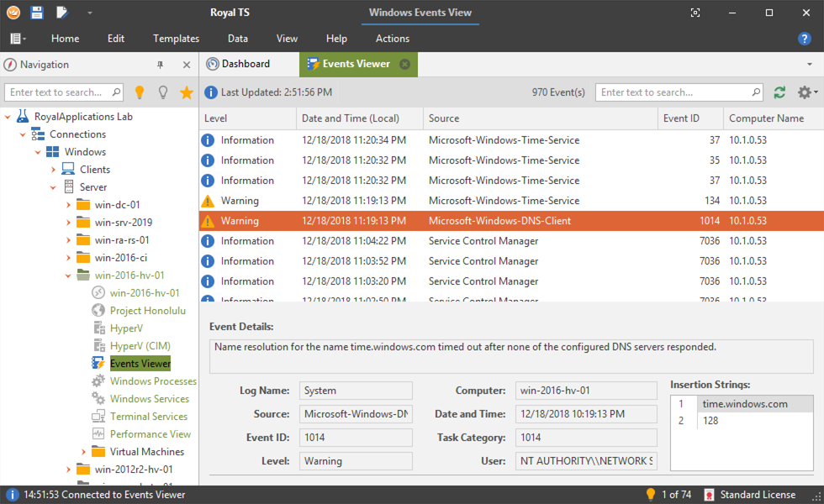This screenshot has width=824, height=504.
Task: Collapse the Server tree node
Action: (x=53, y=187)
